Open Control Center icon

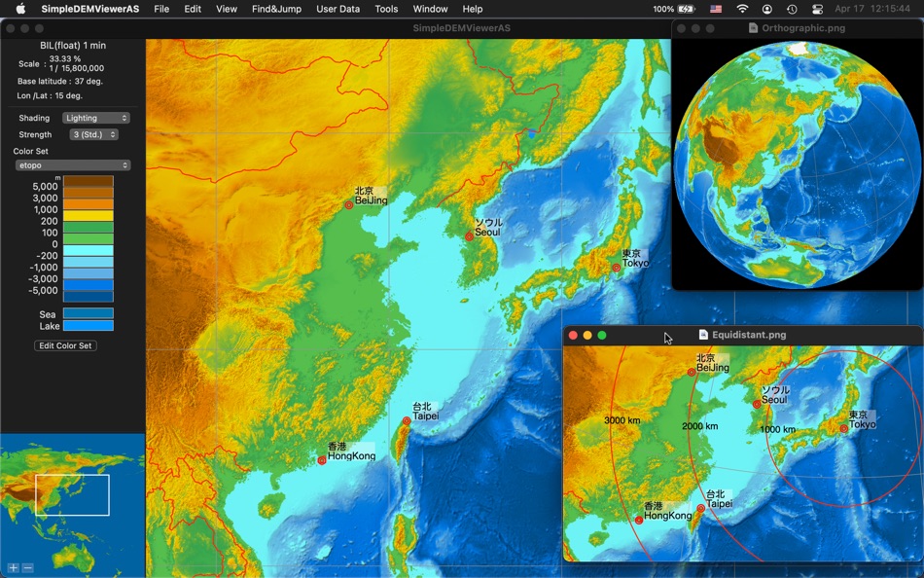pyautogui.click(x=817, y=9)
